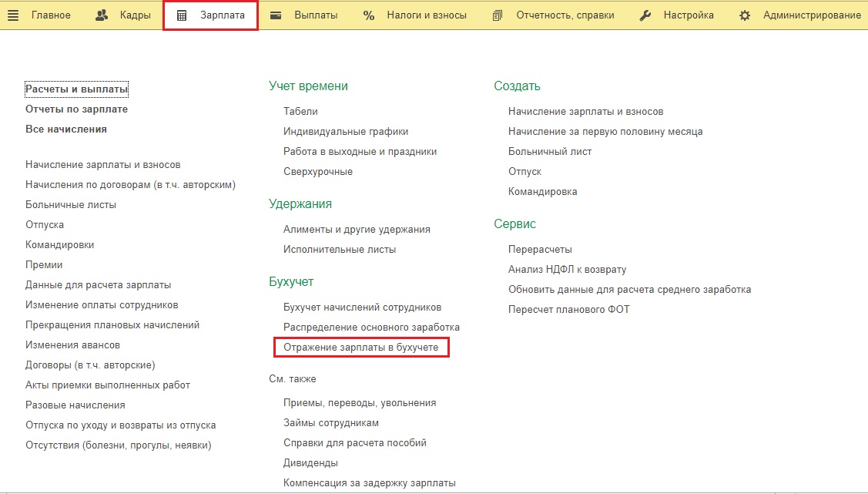Viewport: 868px width, 494px height.
Task: Open the Выплаты menu section
Action: [316, 15]
